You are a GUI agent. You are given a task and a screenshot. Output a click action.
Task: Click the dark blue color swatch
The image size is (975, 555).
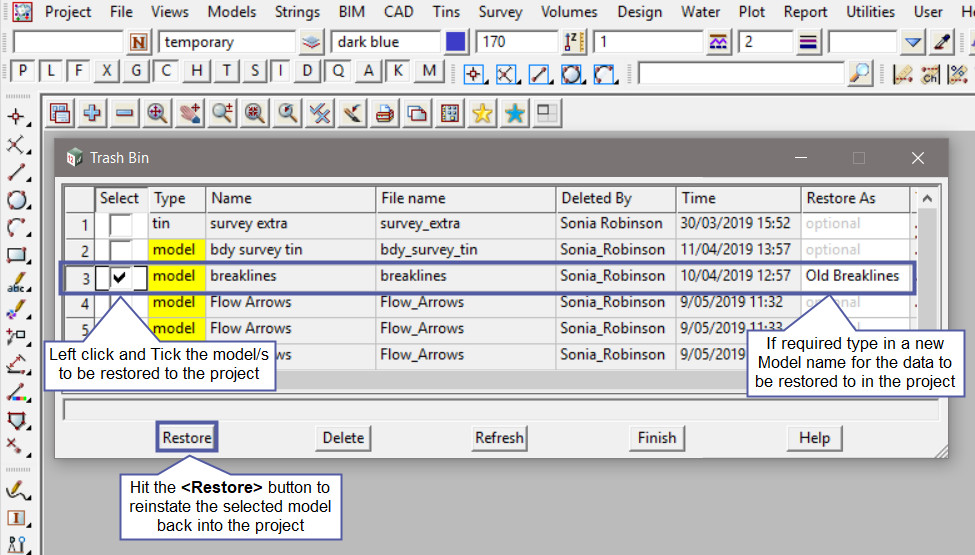point(456,42)
